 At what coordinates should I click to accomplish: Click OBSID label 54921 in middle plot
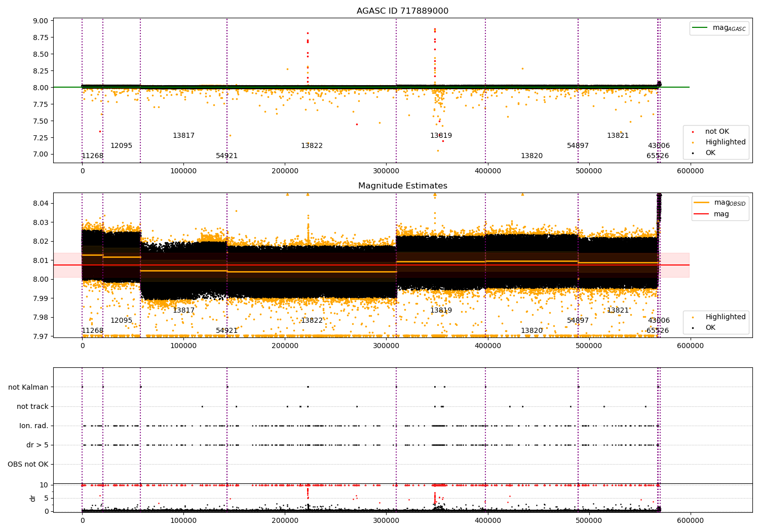(x=226, y=331)
